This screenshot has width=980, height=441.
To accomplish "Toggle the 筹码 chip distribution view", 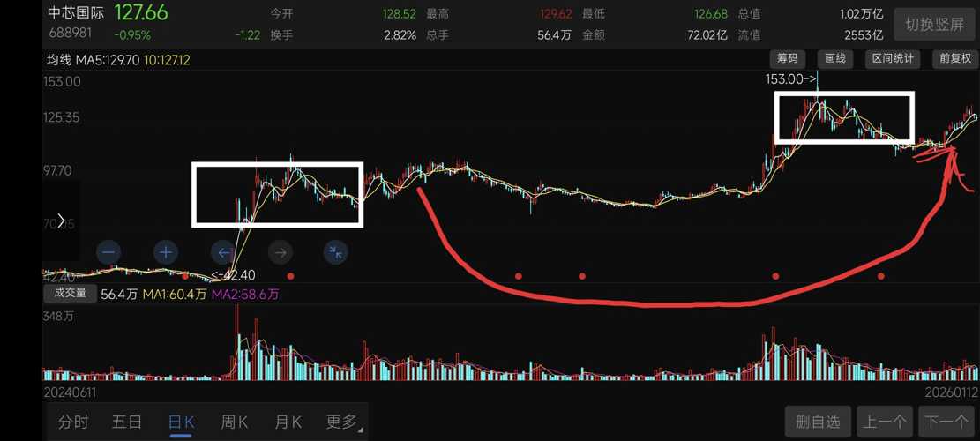I will [788, 59].
